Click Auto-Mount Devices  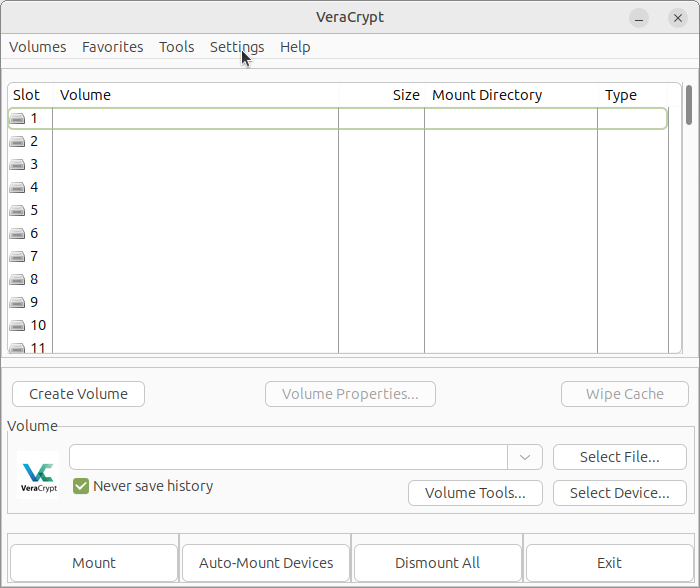[266, 563]
